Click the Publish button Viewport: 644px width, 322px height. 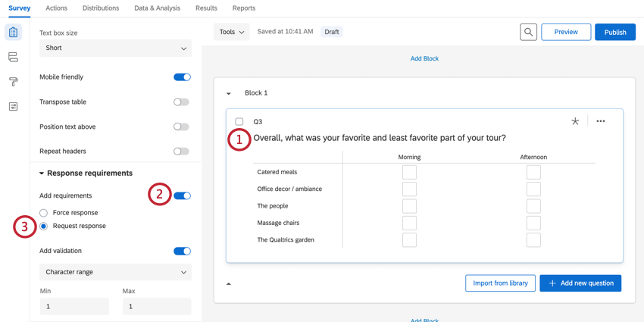point(614,32)
